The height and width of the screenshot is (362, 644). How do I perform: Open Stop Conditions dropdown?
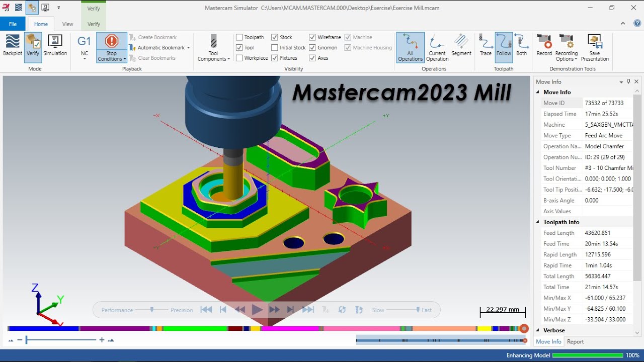pyautogui.click(x=125, y=59)
